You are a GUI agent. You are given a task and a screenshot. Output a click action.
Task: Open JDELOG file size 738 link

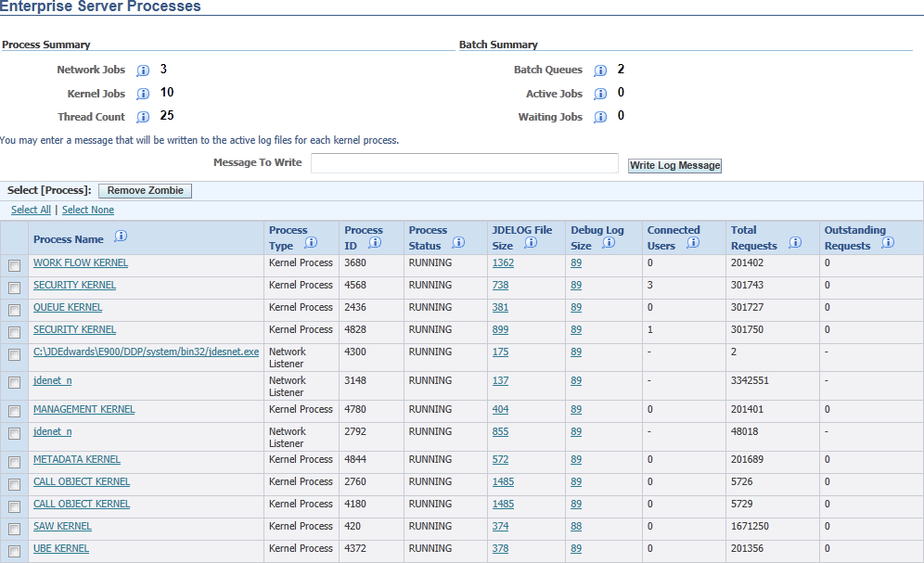click(500, 285)
